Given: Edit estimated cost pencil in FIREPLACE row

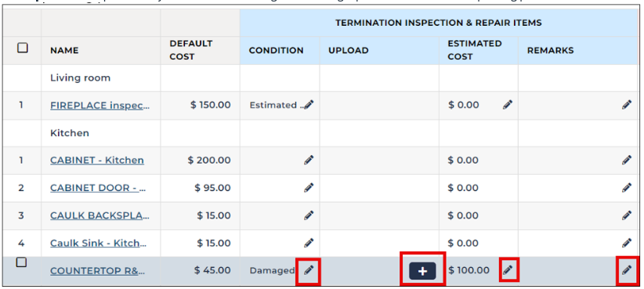Looking at the screenshot, I should click(x=508, y=105).
